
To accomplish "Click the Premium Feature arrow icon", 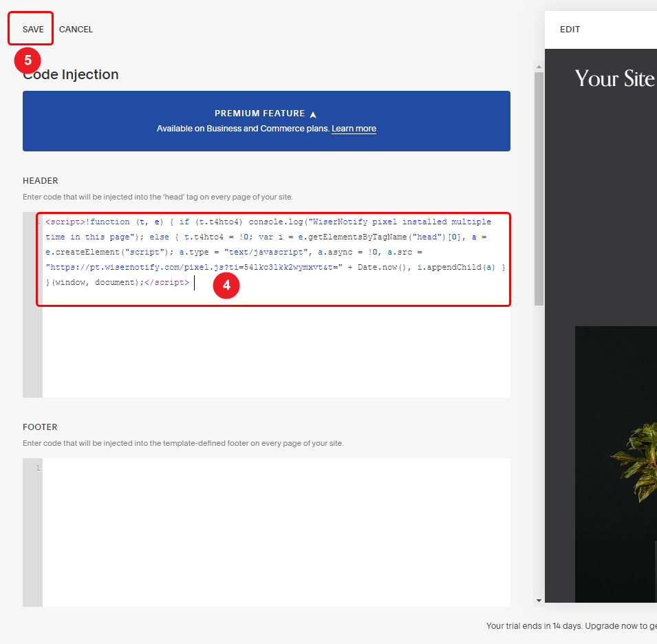I will click(313, 114).
